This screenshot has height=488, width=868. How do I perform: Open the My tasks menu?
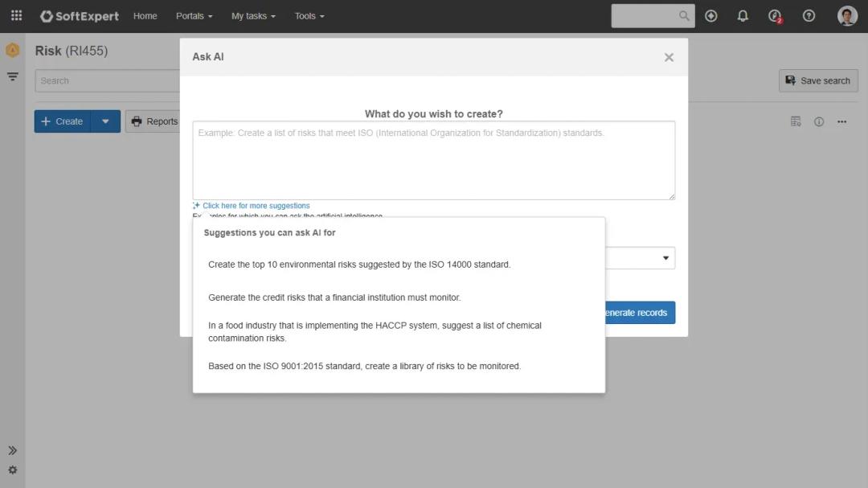tap(252, 16)
